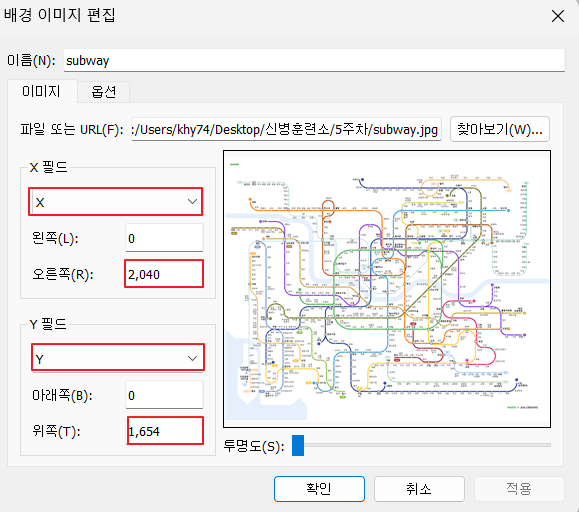Open the X 필드 dropdown

(x=116, y=202)
